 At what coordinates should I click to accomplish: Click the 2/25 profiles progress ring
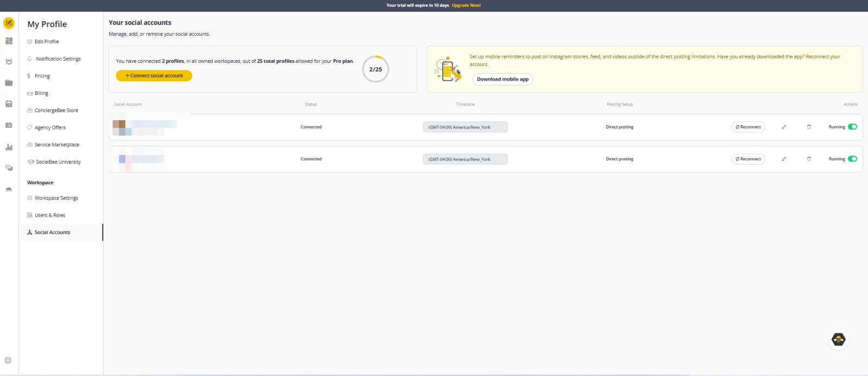375,69
